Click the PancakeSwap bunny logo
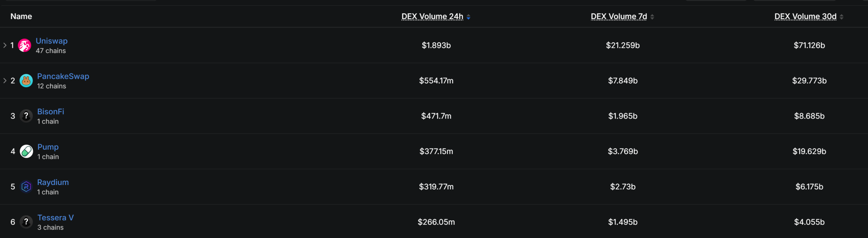 26,81
